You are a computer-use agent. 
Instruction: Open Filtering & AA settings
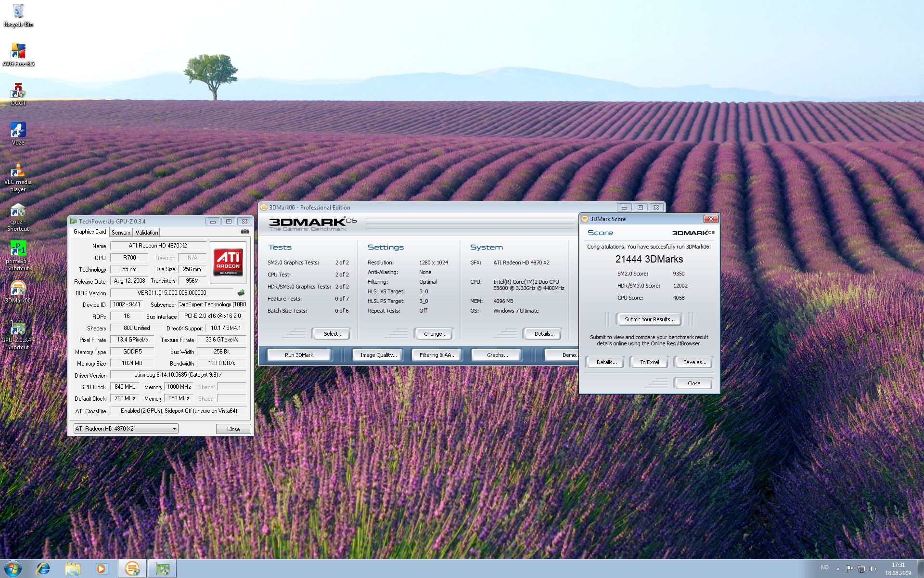[x=436, y=355]
